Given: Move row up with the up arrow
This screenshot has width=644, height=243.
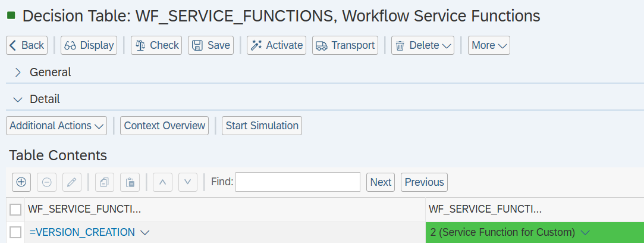Looking at the screenshot, I should (162, 182).
